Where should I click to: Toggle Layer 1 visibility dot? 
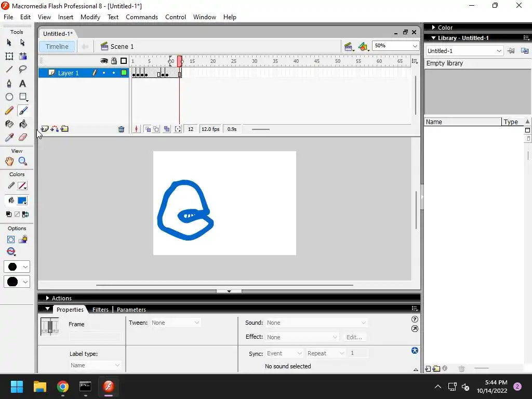pyautogui.click(x=104, y=73)
